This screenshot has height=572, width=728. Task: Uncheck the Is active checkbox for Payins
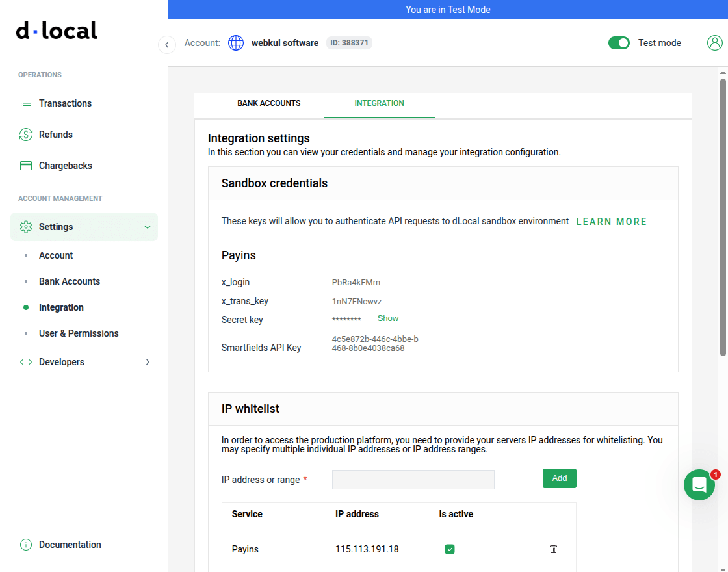point(450,549)
